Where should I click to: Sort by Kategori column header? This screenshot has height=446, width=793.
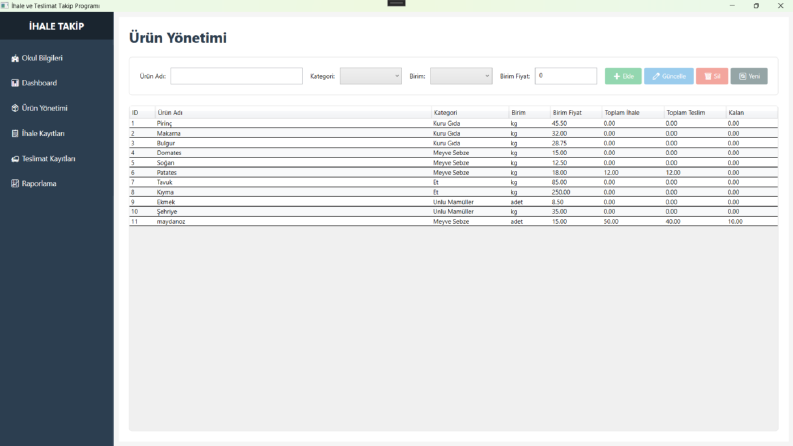tap(470, 113)
